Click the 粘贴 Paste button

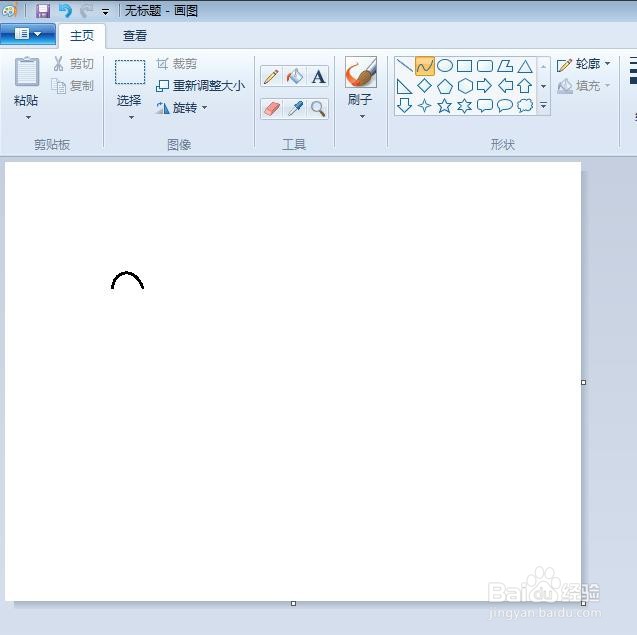click(26, 82)
